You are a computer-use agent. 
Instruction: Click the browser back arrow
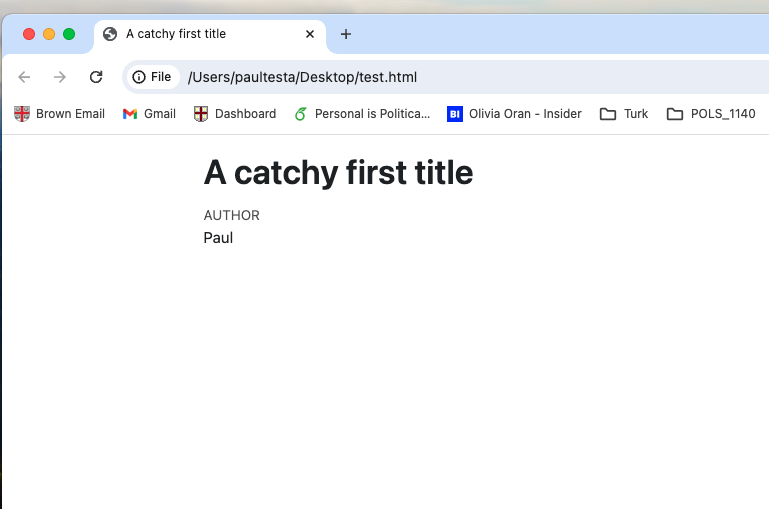(25, 77)
